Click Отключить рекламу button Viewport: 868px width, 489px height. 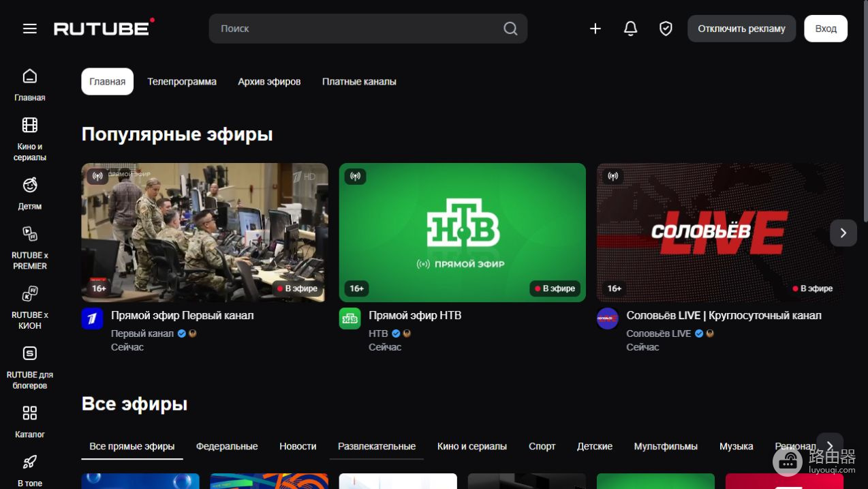[x=741, y=29]
